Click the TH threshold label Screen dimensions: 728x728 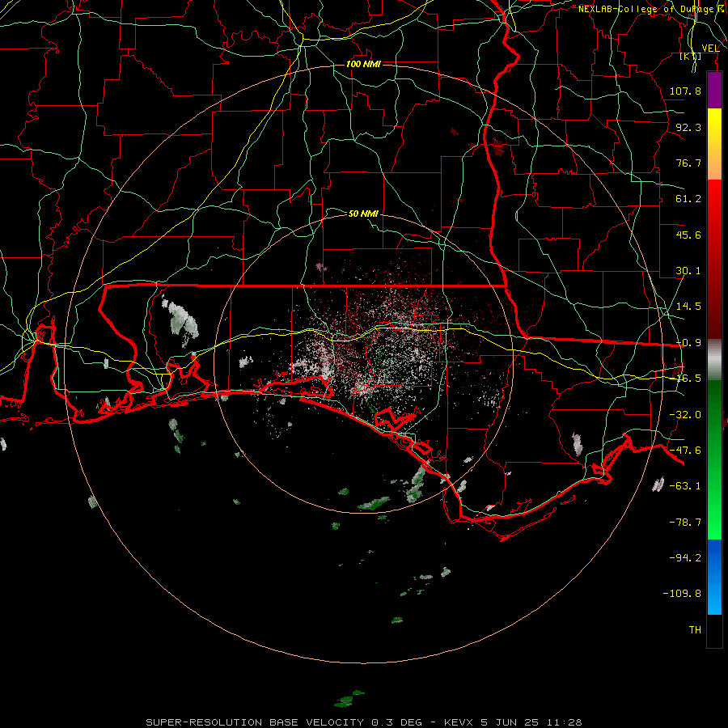(x=695, y=630)
